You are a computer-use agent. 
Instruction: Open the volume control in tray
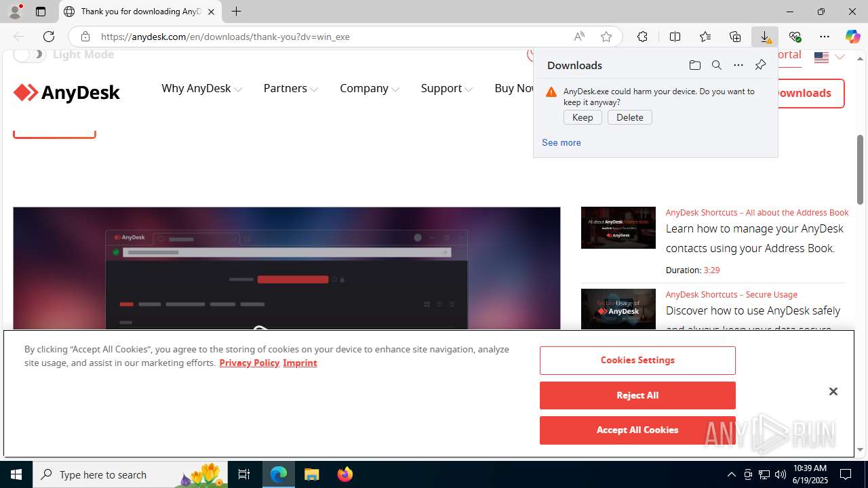[781, 474]
